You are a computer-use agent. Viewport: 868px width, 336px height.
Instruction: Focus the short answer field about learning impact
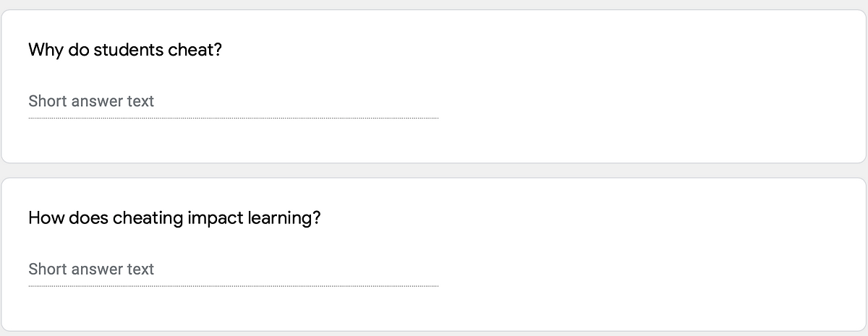[233, 270]
